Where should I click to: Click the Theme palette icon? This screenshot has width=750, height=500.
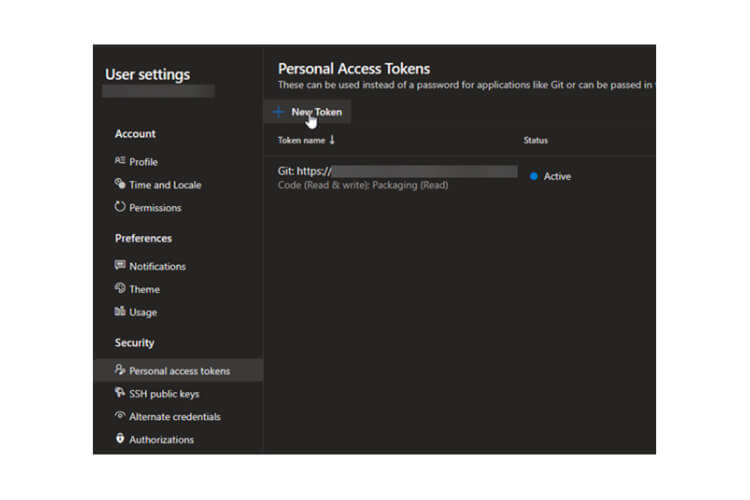coord(120,289)
